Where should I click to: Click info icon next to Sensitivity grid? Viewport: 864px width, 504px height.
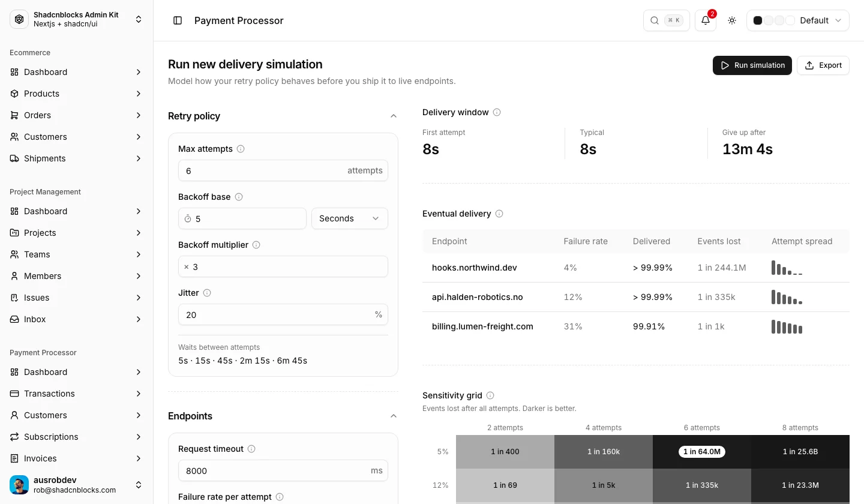coord(490,395)
